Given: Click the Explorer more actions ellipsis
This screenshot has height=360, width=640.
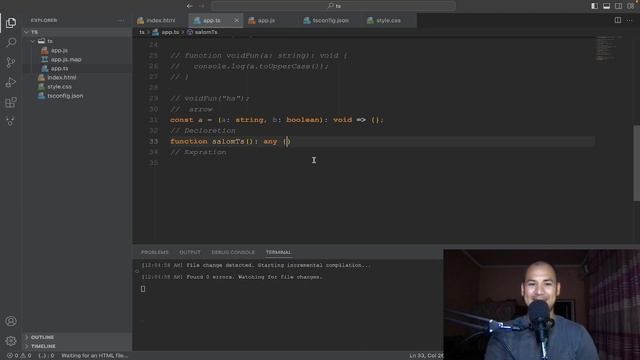Looking at the screenshot, I should pyautogui.click(x=120, y=20).
